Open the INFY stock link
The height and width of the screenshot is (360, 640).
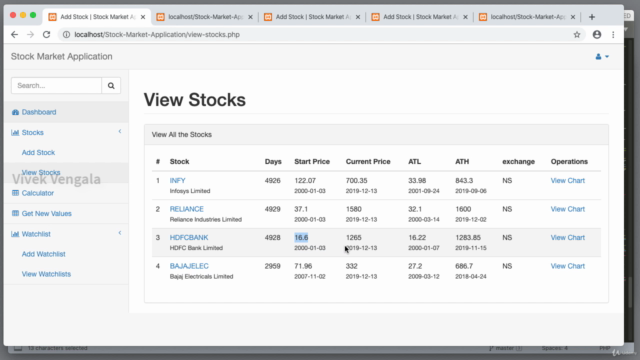coord(178,181)
